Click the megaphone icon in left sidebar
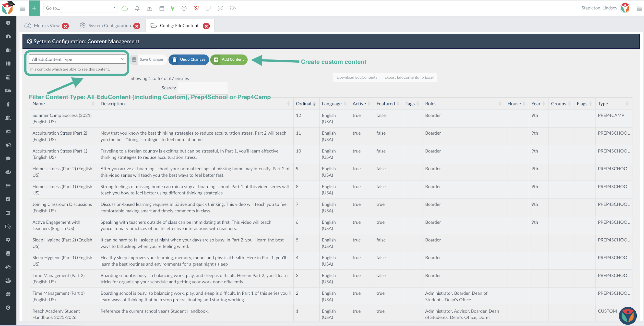Screen dimensions: 644x326 pos(8,145)
